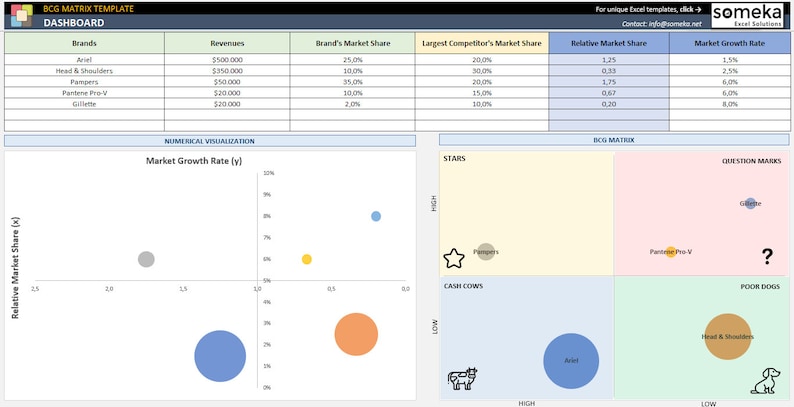Click the Gillette brand cell

pyautogui.click(x=85, y=104)
